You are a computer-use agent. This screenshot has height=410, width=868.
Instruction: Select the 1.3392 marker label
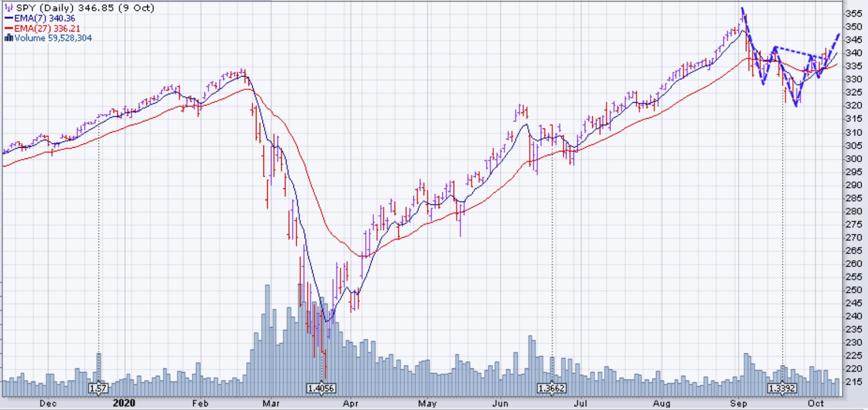point(782,388)
